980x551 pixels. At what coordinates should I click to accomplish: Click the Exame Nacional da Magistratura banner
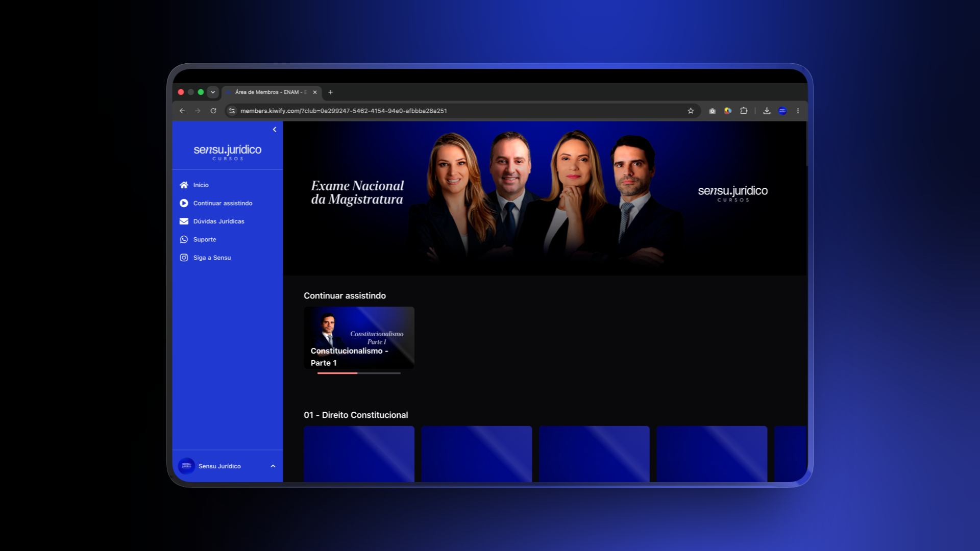545,198
